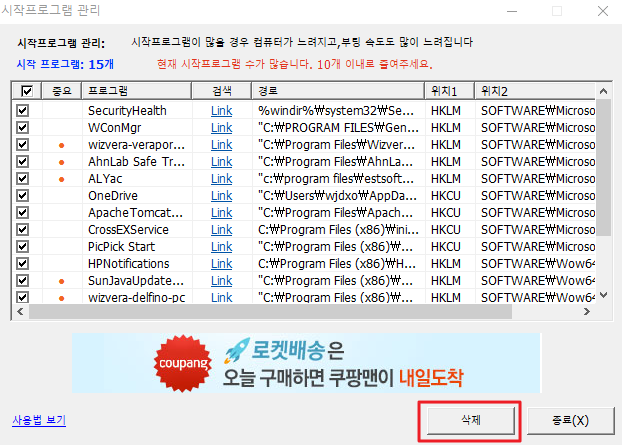Uncheck the SecurityHealth checkbox
The width and height of the screenshot is (622, 445).
[x=23, y=110]
